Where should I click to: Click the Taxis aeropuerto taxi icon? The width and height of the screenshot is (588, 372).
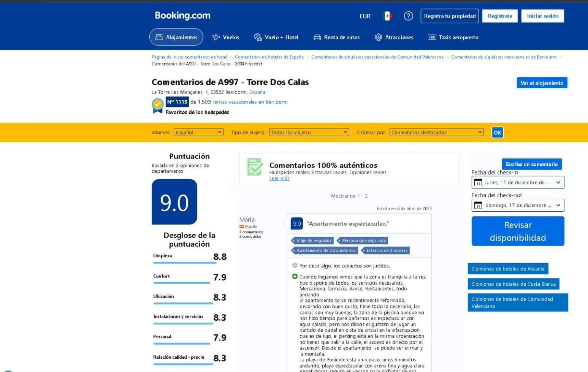point(432,37)
